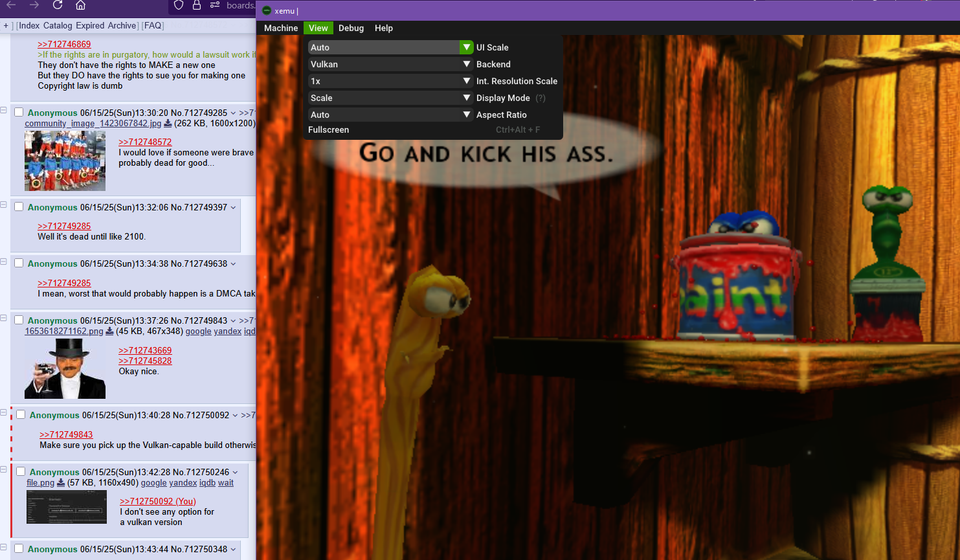Open the site permissions icon in address bar
The width and height of the screenshot is (960, 560).
tap(215, 5)
